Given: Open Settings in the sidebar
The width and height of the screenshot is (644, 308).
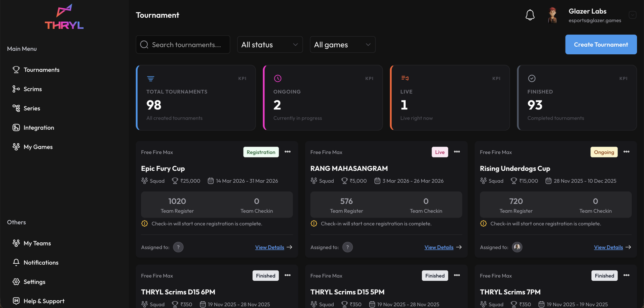Looking at the screenshot, I should 34,282.
